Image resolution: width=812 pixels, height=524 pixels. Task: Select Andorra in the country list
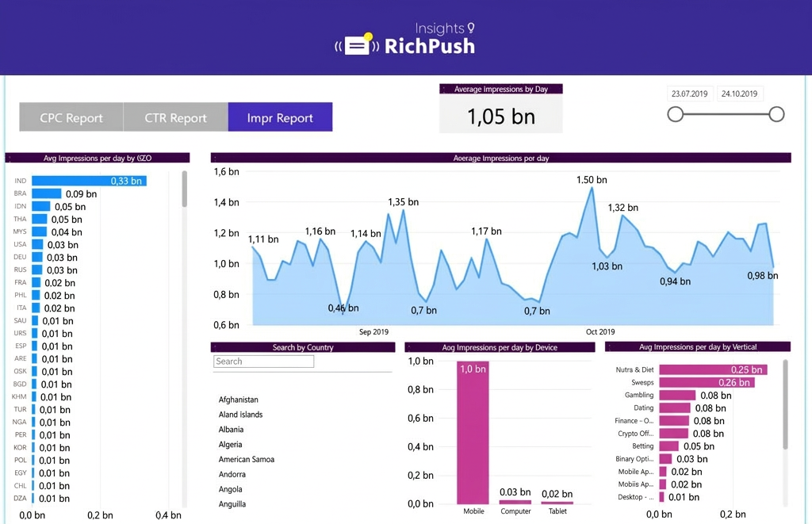[x=232, y=474]
